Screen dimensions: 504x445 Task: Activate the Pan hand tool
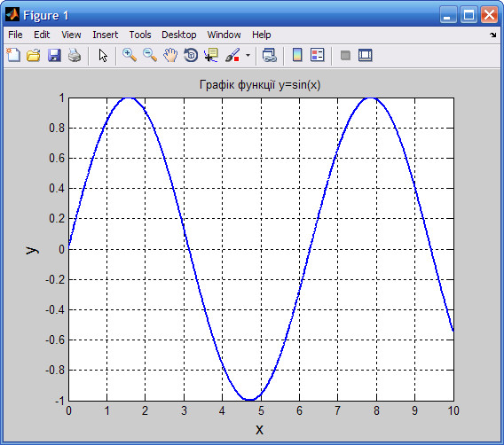click(x=170, y=56)
